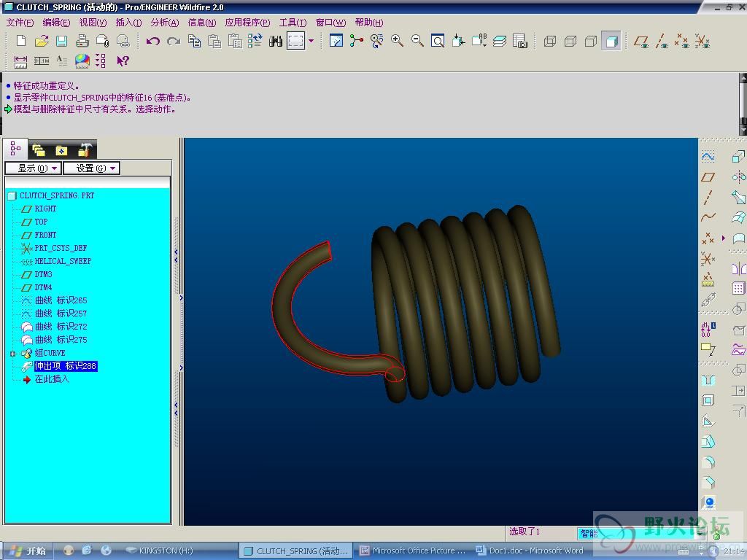Open the 显示(O) dropdown in model tree
Viewport: 747px width, 560px height.
pos(33,168)
